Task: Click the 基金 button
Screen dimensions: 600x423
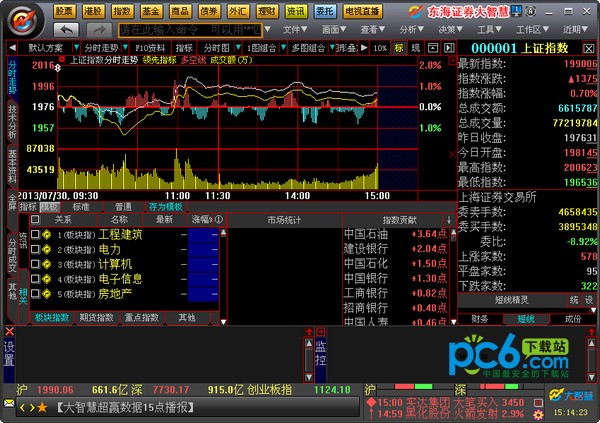Action: tap(151, 11)
